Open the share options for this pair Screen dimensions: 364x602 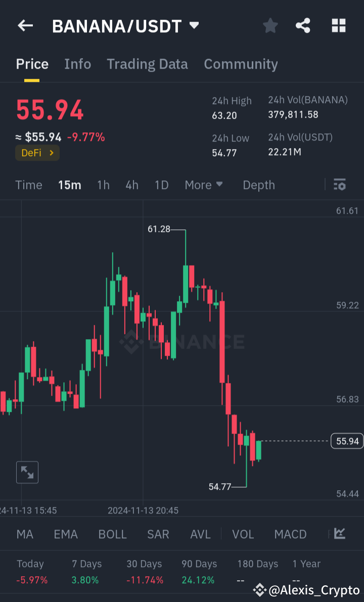pyautogui.click(x=303, y=26)
